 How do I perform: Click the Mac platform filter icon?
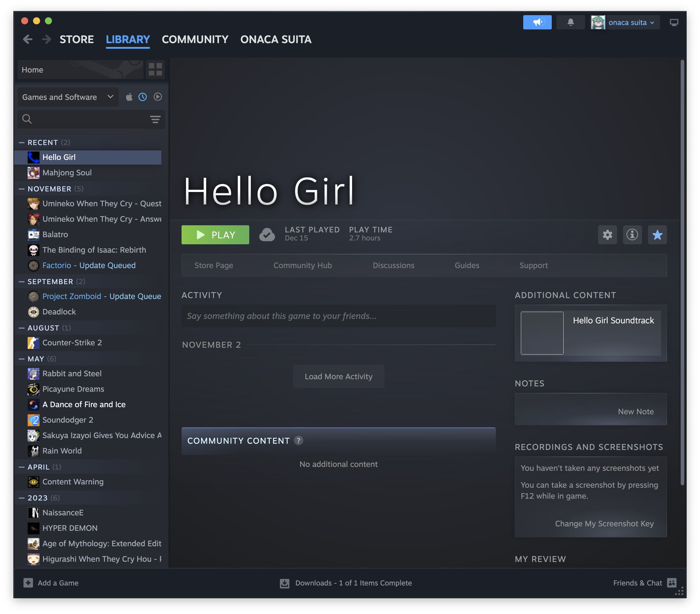(x=128, y=97)
